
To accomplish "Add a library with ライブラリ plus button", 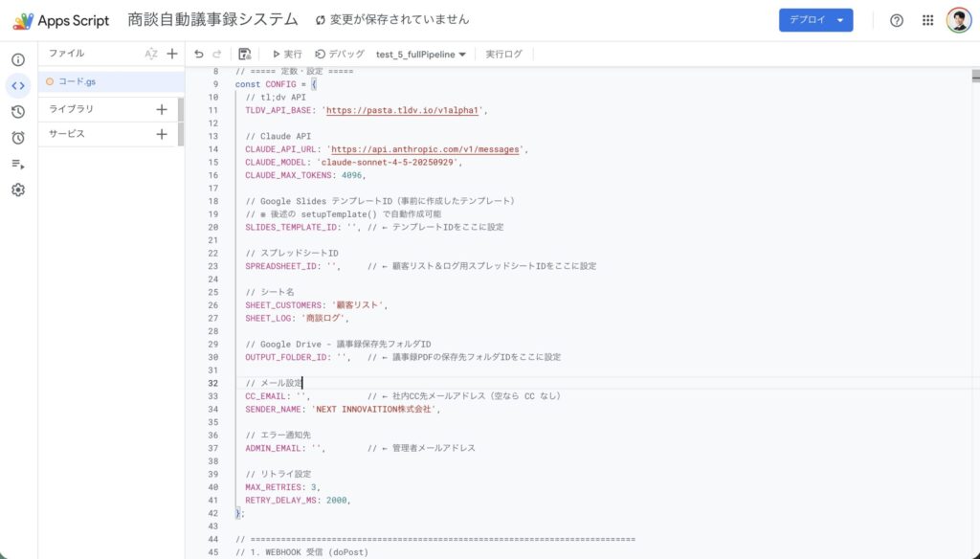I will tap(162, 109).
